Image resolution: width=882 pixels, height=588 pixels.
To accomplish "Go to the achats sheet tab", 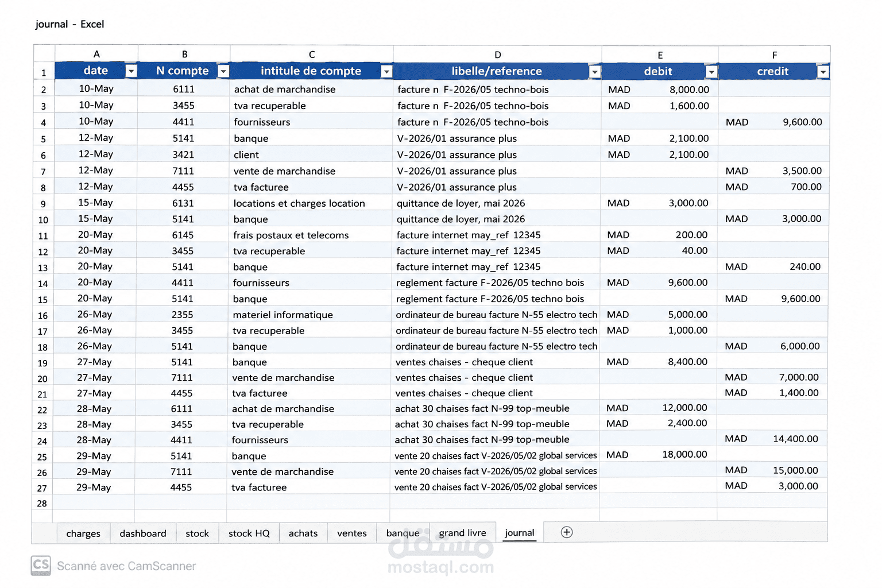I will [x=303, y=533].
